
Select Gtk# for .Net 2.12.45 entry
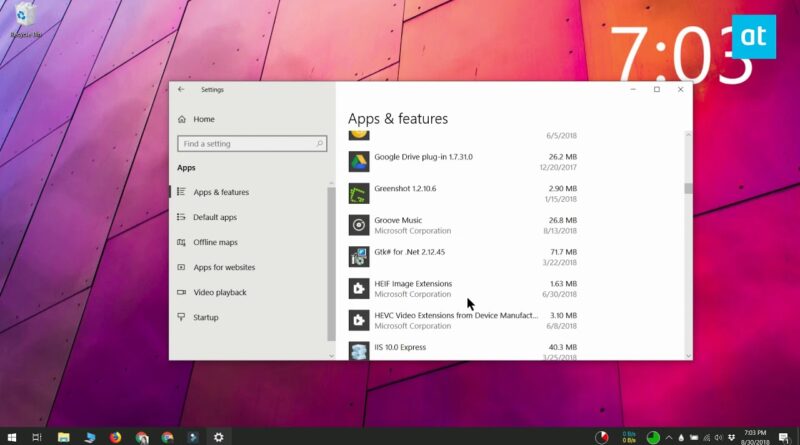(463, 257)
